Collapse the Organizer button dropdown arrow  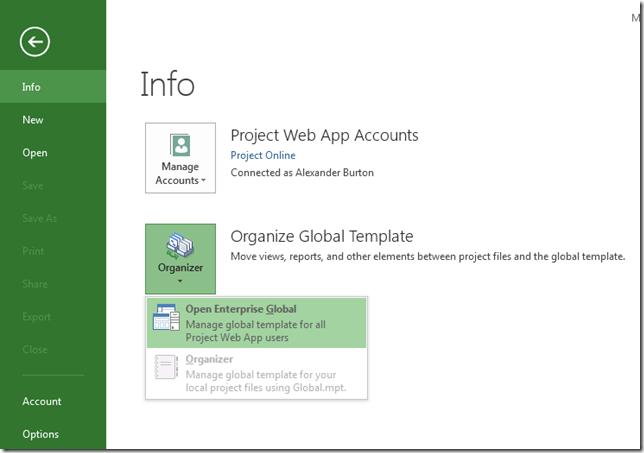[180, 281]
